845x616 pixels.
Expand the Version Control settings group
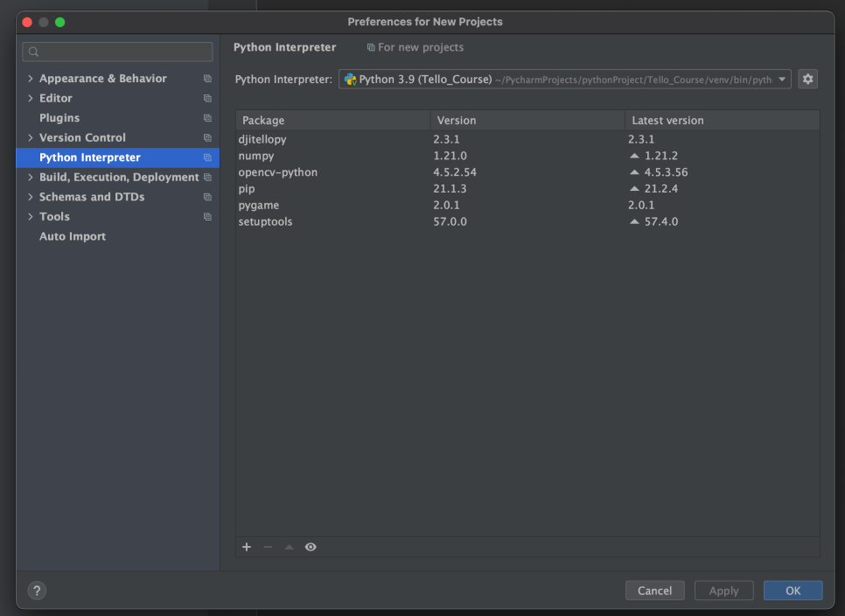coord(30,138)
